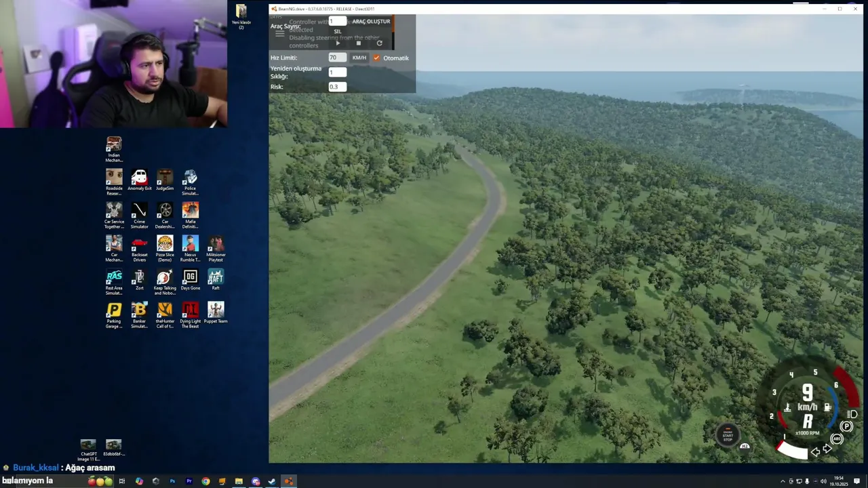Screen dimensions: 868x488
Task: Open Police Simulator desktop shortcut
Action: 190,182
